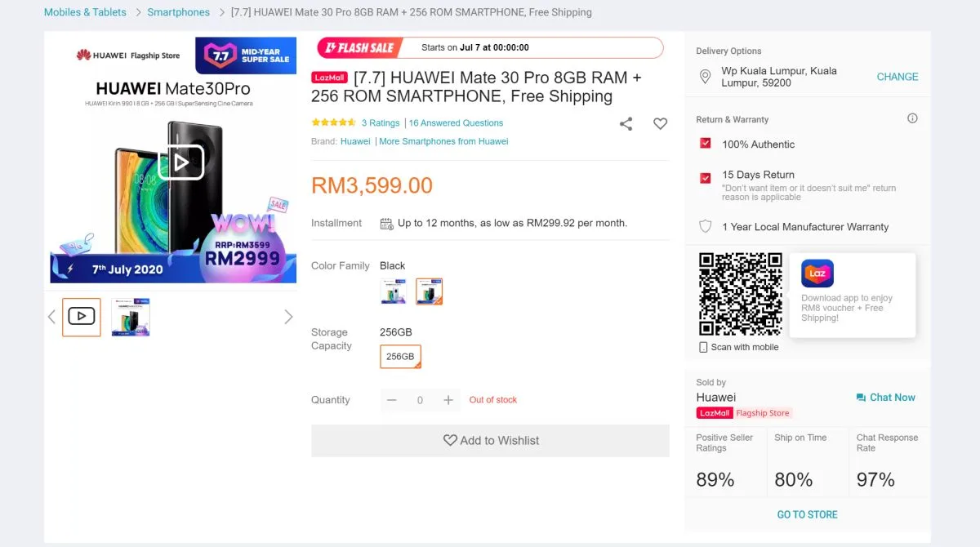Open Mobiles & Tablets breadcrumb
The image size is (980, 547).
85,12
